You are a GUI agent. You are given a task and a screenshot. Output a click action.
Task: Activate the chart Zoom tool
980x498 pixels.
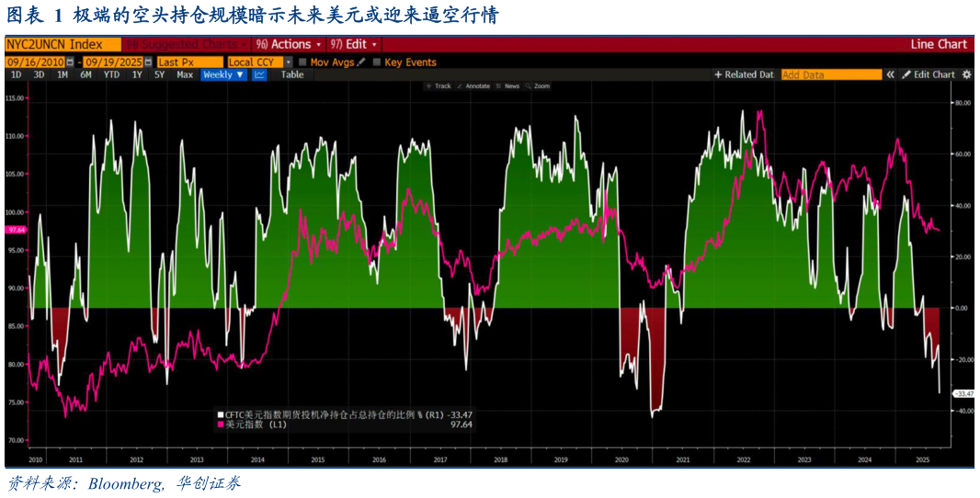coord(538,86)
